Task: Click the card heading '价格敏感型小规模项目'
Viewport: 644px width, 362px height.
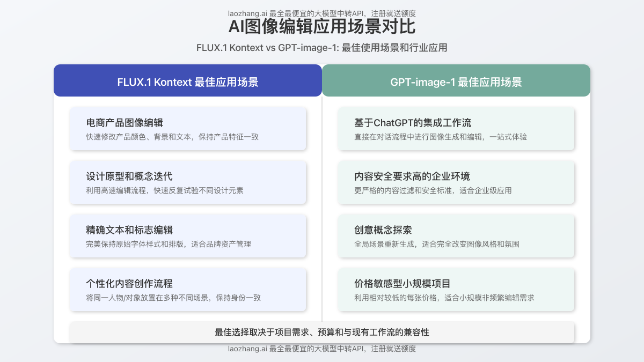Action: 402,284
